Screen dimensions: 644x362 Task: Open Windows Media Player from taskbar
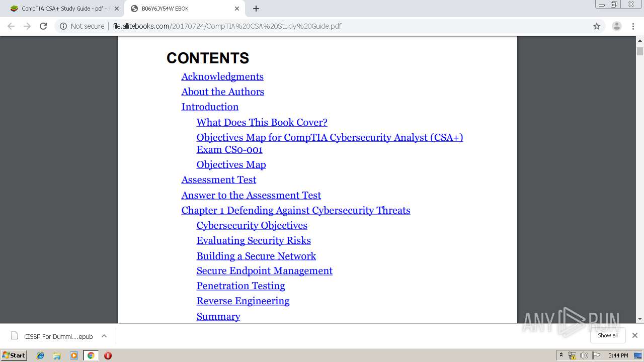(x=74, y=355)
